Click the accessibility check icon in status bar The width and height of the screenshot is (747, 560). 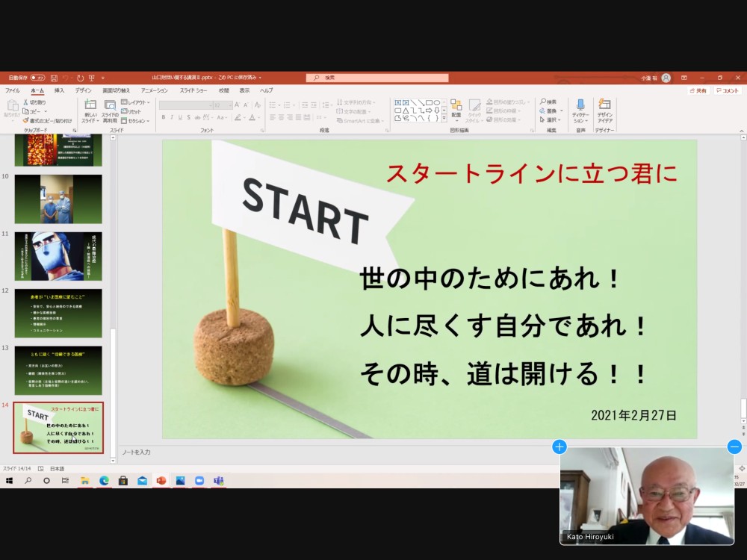pos(40,469)
